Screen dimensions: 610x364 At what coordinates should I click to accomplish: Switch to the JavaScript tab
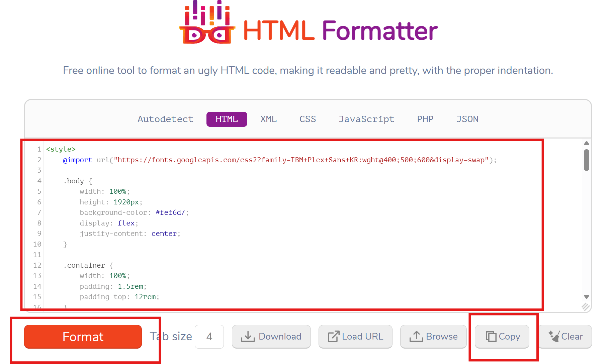pyautogui.click(x=366, y=119)
